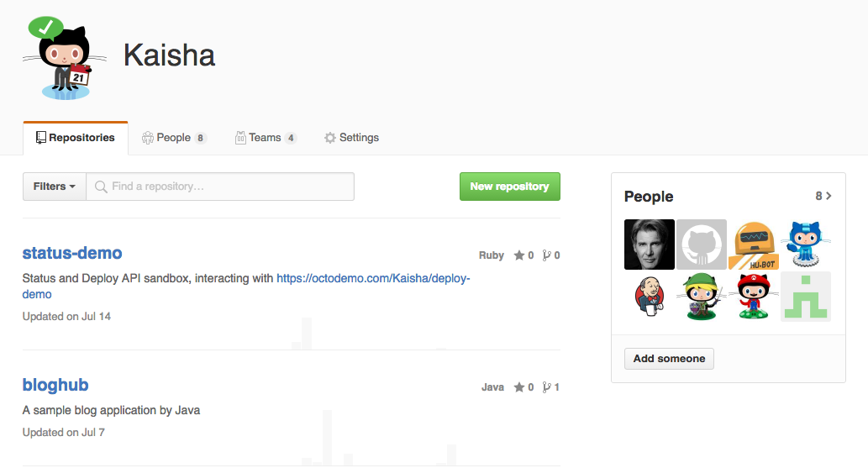Switch to the People tab
Screen dimensions: 868x468
(x=174, y=138)
